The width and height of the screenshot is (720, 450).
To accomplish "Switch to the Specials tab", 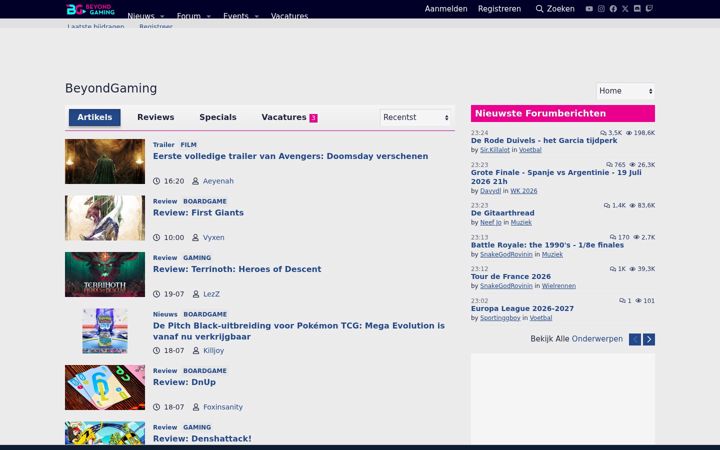I will (218, 117).
